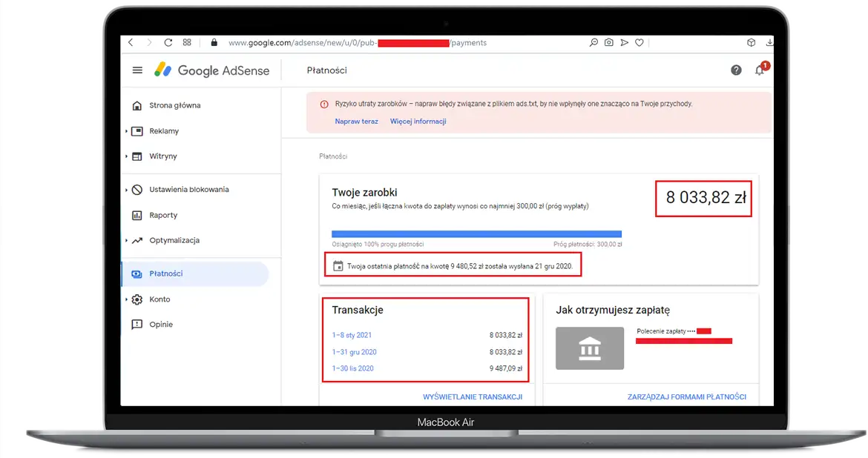
Task: Click the Opinie feedback icon
Action: 137,325
